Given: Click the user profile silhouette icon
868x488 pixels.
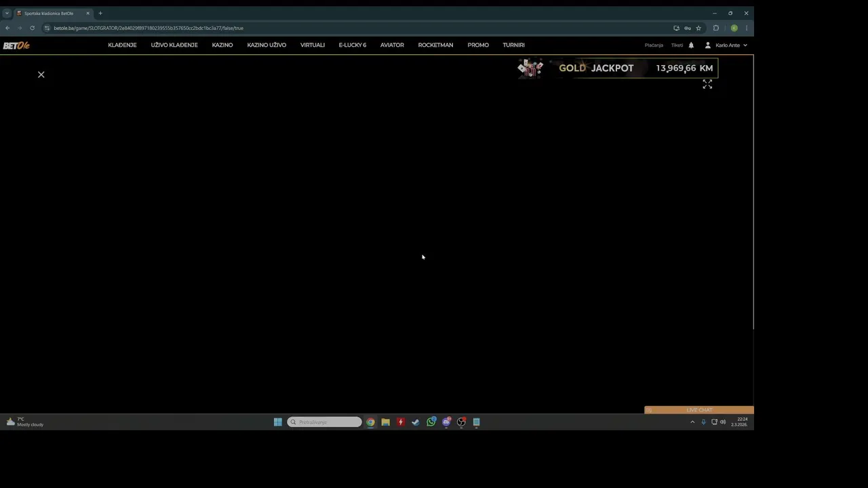Looking at the screenshot, I should [708, 45].
